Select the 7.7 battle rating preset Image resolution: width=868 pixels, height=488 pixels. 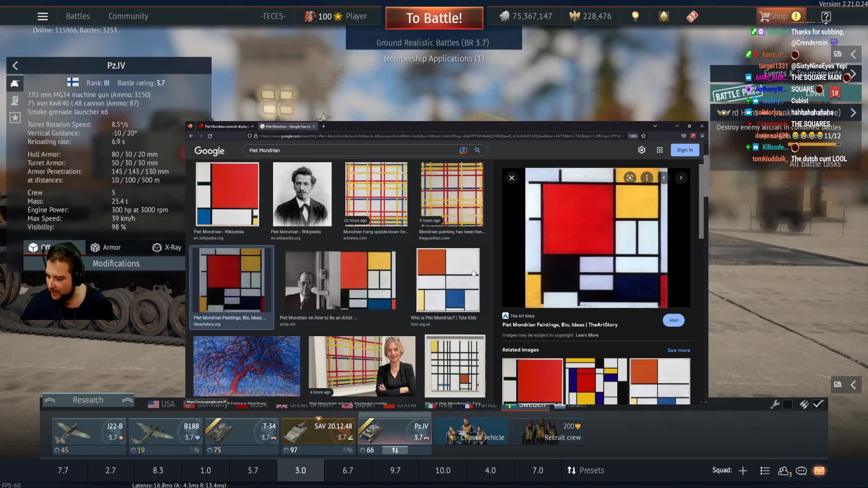click(x=63, y=470)
